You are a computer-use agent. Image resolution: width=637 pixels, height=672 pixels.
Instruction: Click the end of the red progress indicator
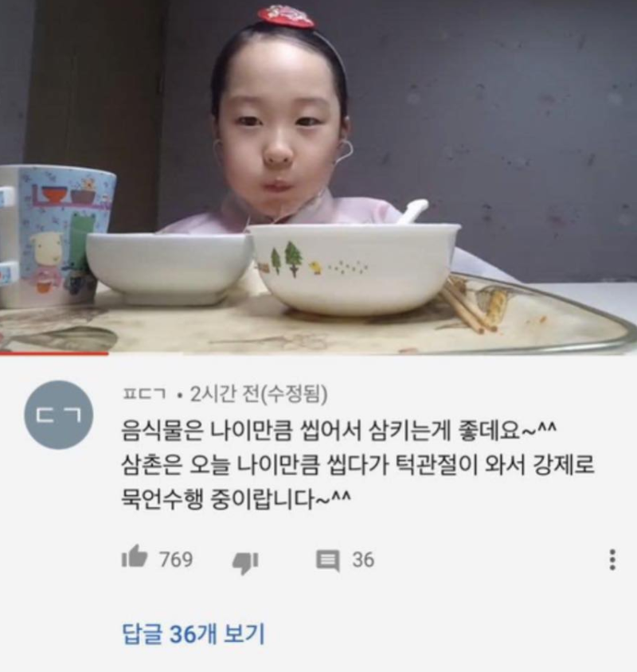click(108, 354)
